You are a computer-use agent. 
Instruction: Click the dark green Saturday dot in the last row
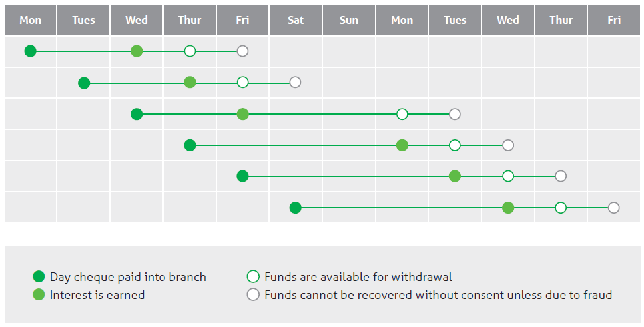[x=295, y=208]
